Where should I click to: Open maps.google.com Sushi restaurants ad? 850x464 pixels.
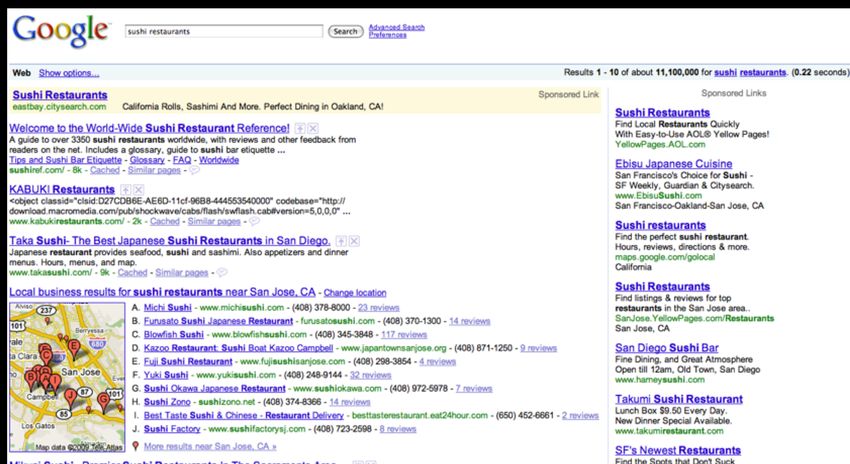660,225
